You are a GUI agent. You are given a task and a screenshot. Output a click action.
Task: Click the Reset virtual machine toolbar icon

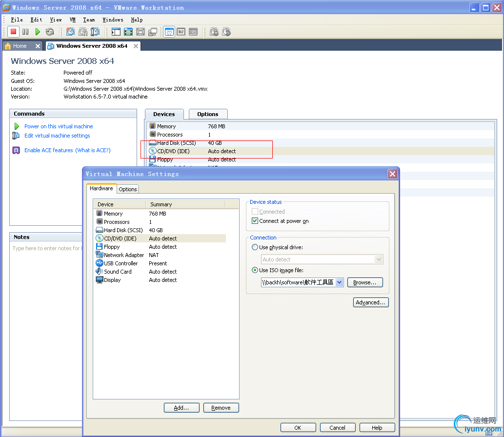click(50, 32)
